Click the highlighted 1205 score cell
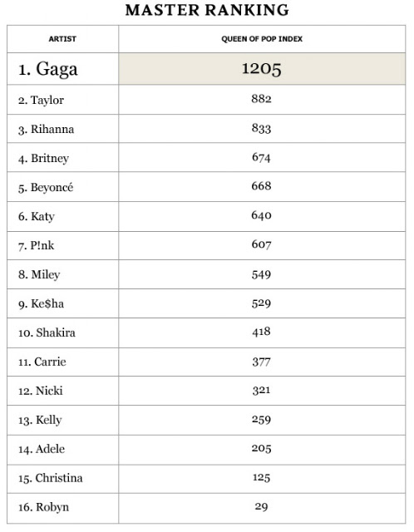Screen dimensions: 414x532 pos(262,69)
